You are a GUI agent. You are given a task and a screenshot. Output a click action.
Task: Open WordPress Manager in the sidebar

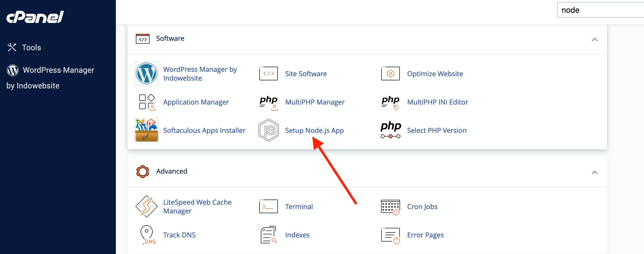(x=58, y=70)
